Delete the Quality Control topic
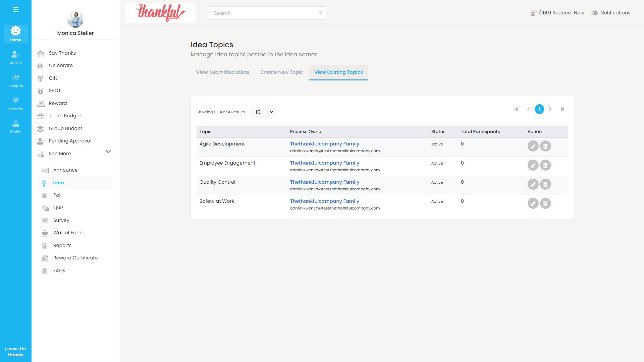This screenshot has width=644, height=362. point(545,184)
